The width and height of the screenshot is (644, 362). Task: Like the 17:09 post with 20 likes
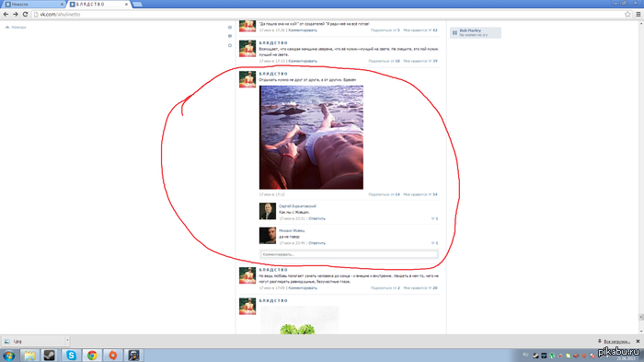[x=420, y=288]
